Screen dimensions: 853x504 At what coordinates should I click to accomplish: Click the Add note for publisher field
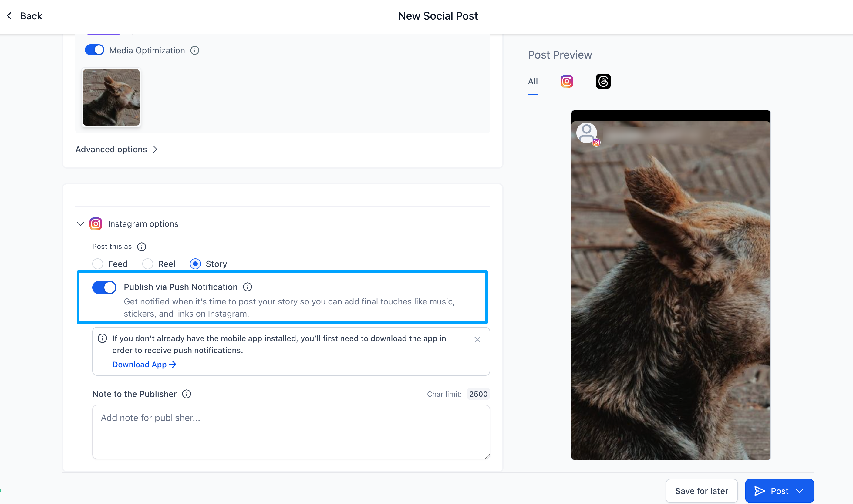coord(291,431)
